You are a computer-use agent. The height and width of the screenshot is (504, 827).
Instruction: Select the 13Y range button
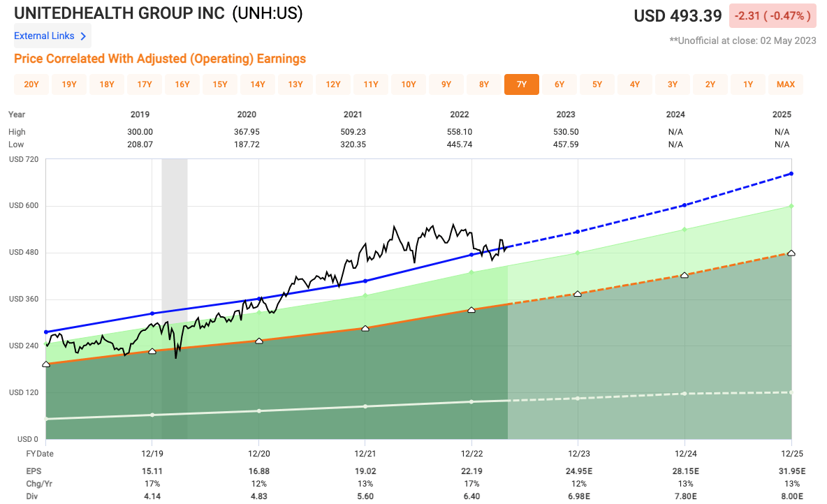click(x=295, y=84)
